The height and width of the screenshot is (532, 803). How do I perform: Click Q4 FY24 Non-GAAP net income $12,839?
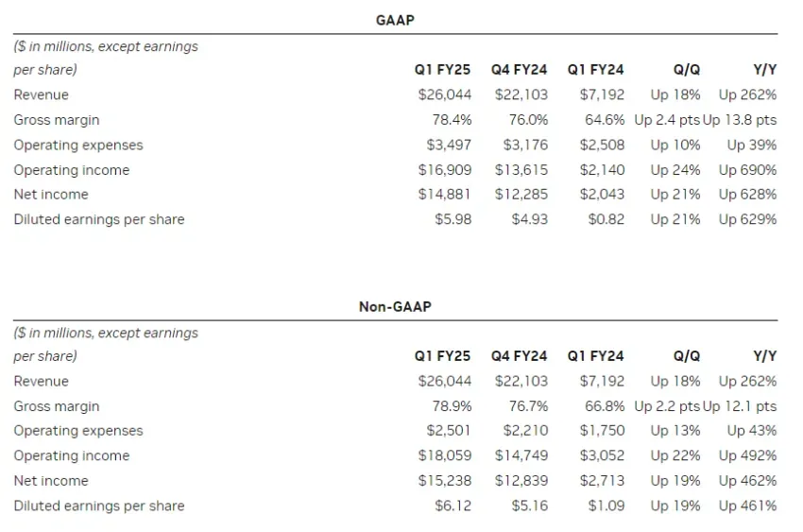pyautogui.click(x=521, y=480)
